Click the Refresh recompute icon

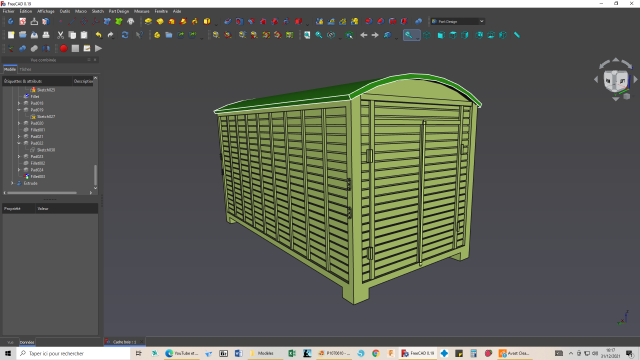click(x=125, y=35)
